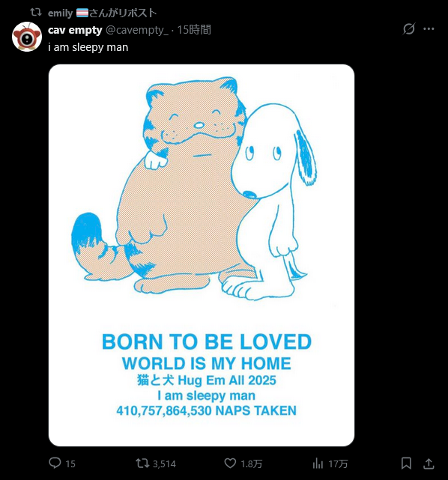Click the small repost icon beside emily
The height and width of the screenshot is (480, 448).
coord(36,13)
